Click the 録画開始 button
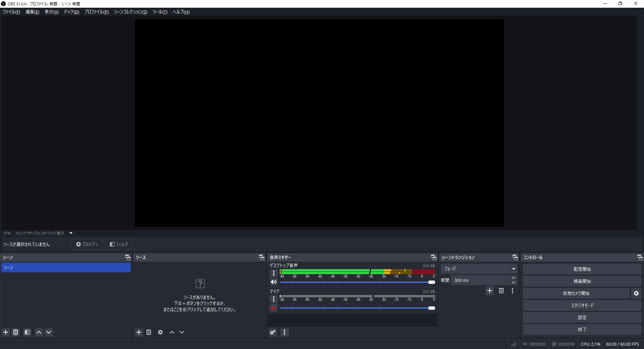Screen dimensions: 644x349 click(x=582, y=281)
